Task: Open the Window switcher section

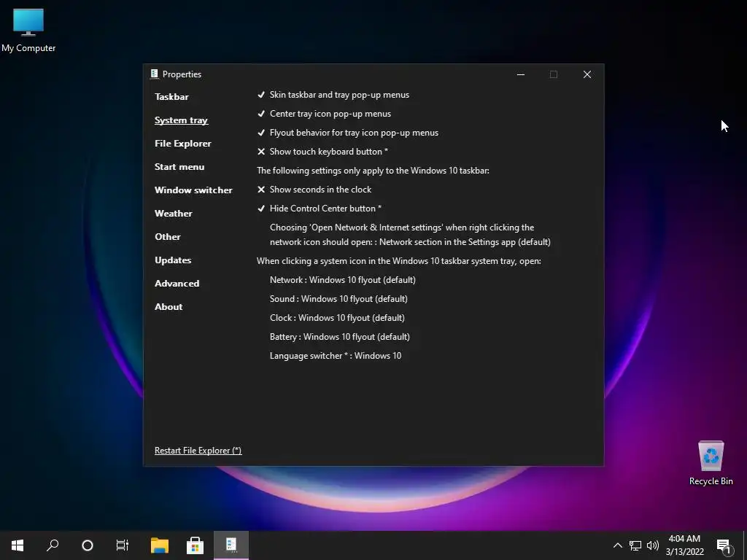Action: tap(193, 190)
